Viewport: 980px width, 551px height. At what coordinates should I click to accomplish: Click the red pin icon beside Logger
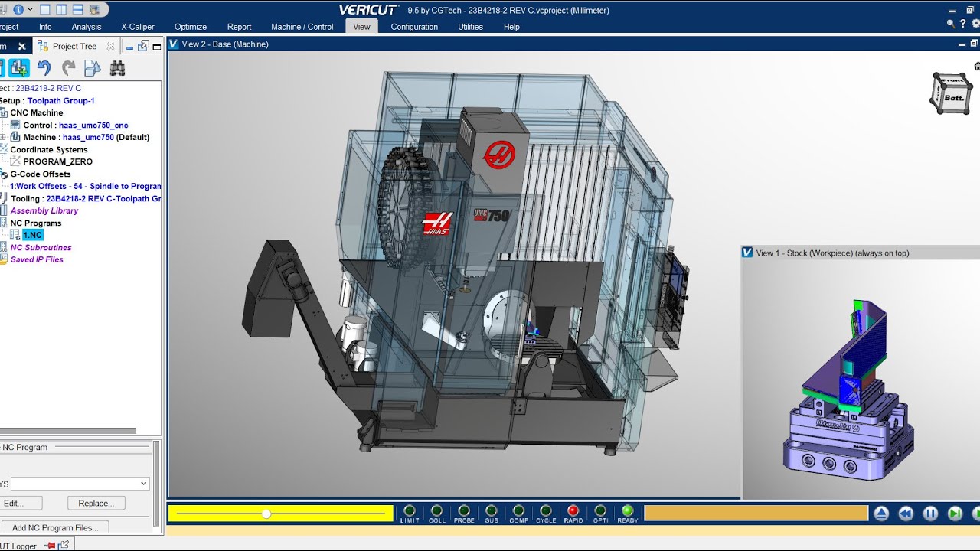click(x=50, y=546)
